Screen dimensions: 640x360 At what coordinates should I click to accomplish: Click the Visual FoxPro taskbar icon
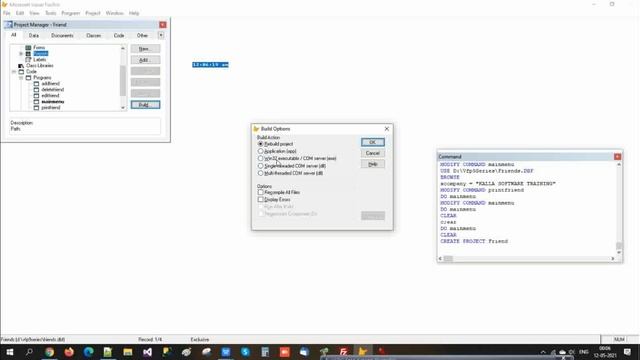pos(362,352)
